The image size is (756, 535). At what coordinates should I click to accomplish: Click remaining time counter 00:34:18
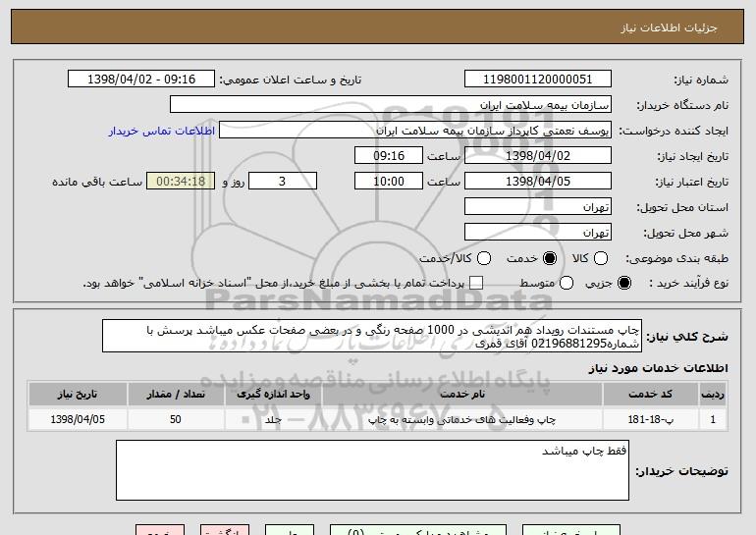[181, 182]
